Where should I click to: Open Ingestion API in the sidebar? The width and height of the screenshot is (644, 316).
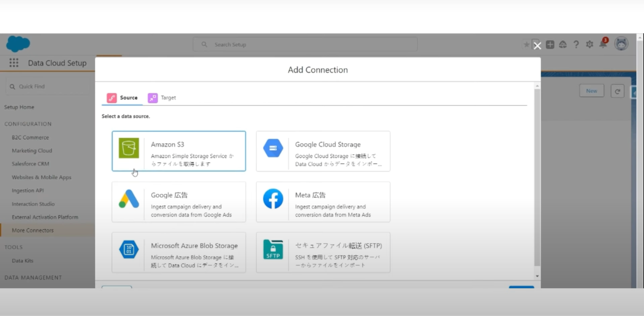pos(28,191)
